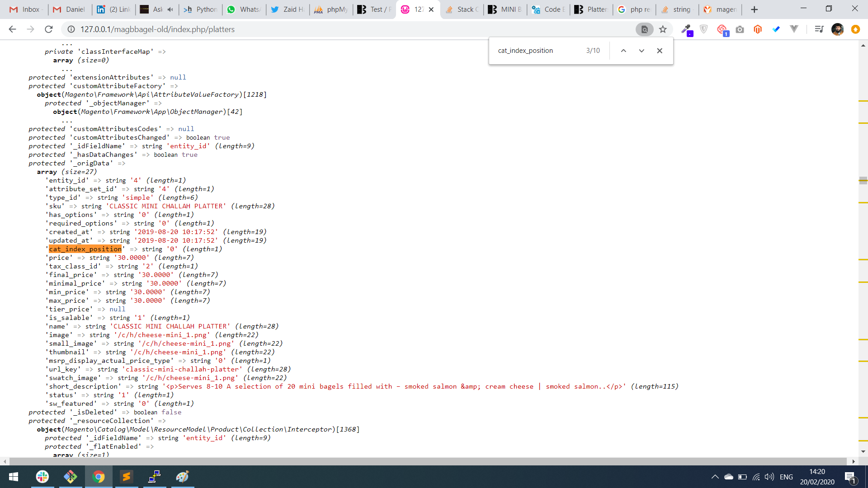Viewport: 868px width, 488px height.
Task: Open the Chrome profile avatar
Action: (x=837, y=29)
